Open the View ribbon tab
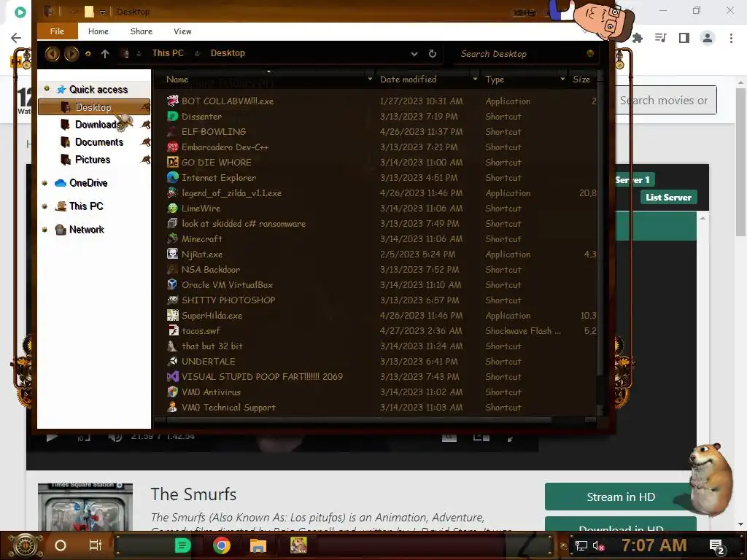This screenshot has width=747, height=560. 182,31
